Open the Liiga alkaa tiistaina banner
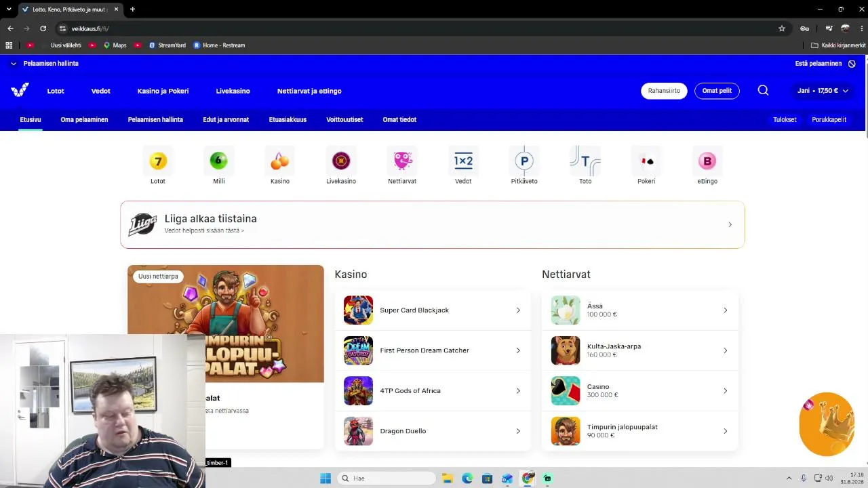The image size is (868, 488). click(x=433, y=224)
